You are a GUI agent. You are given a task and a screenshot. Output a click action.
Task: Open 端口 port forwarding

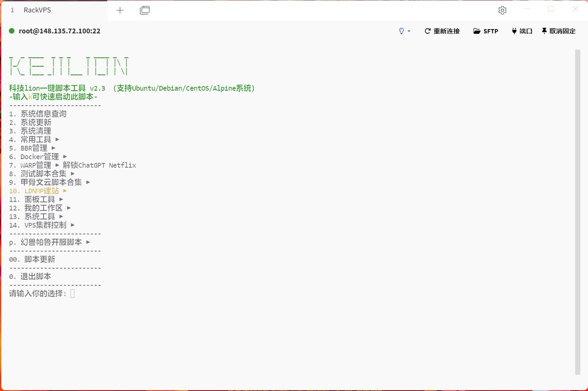pos(522,31)
